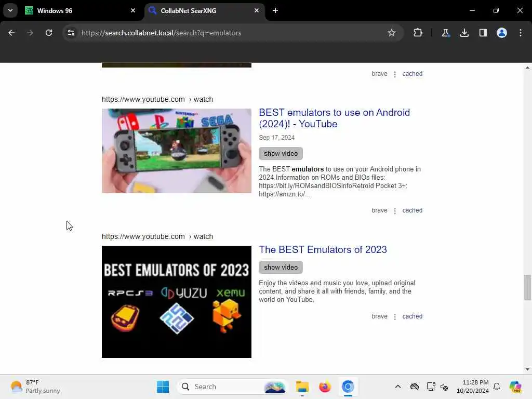Open the Copilot preview icon

515,387
